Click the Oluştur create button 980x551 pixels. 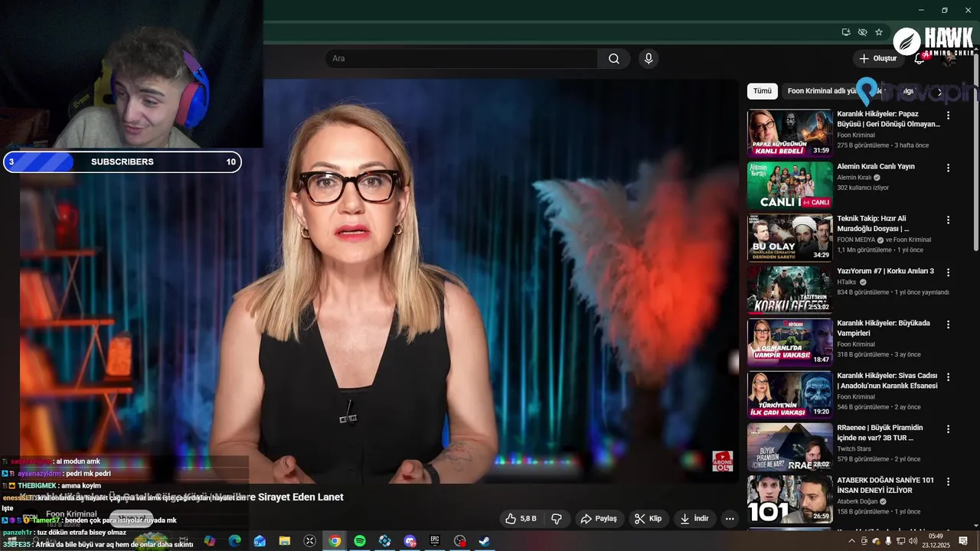[x=877, y=58]
